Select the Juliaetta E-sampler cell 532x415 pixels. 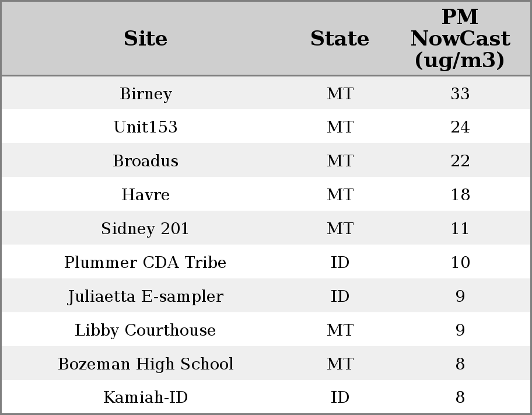pyautogui.click(x=145, y=296)
